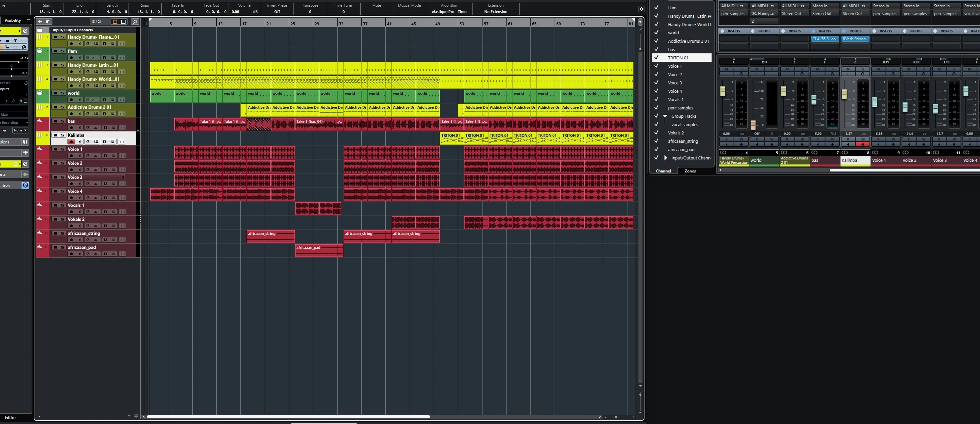Open the Inspector fader section icon
Image resolution: width=980 pixels, height=424 pixels.
pos(25,153)
